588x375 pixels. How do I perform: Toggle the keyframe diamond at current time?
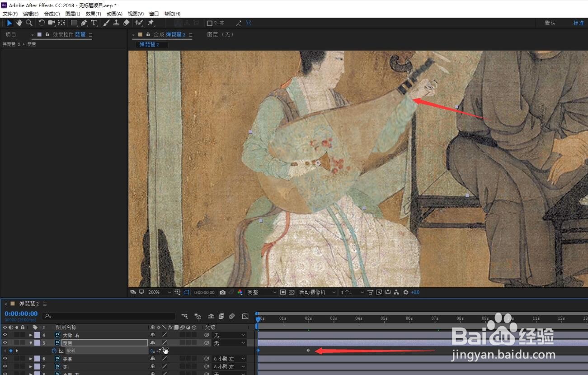pyautogui.click(x=11, y=351)
